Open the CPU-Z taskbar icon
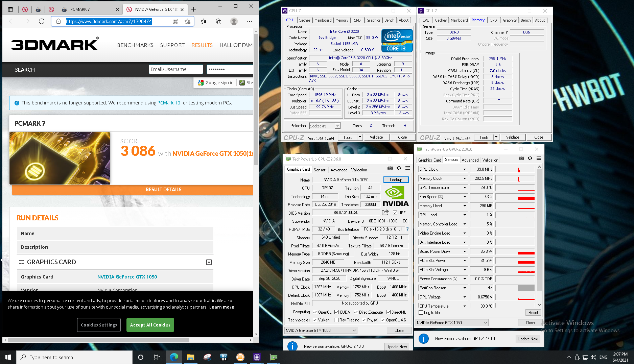The image size is (634, 364). coord(257,357)
